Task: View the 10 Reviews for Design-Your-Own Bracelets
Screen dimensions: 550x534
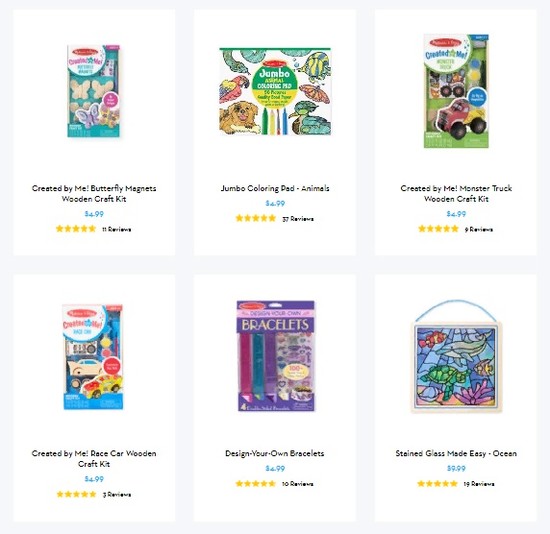Action: tap(298, 484)
